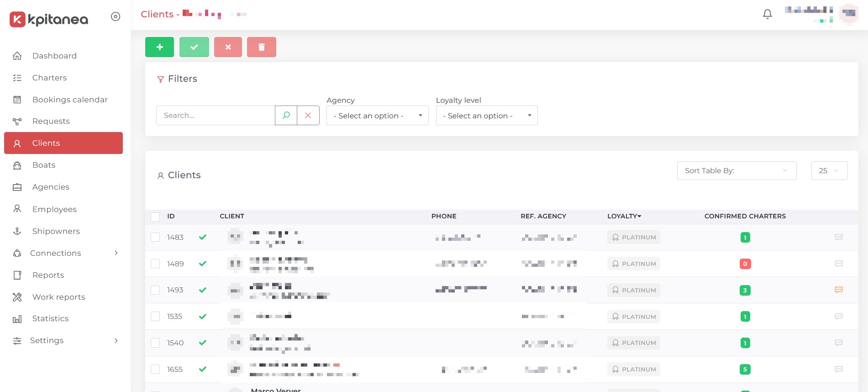Open comments icon for client 1535
The height and width of the screenshot is (392, 868).
click(x=839, y=316)
